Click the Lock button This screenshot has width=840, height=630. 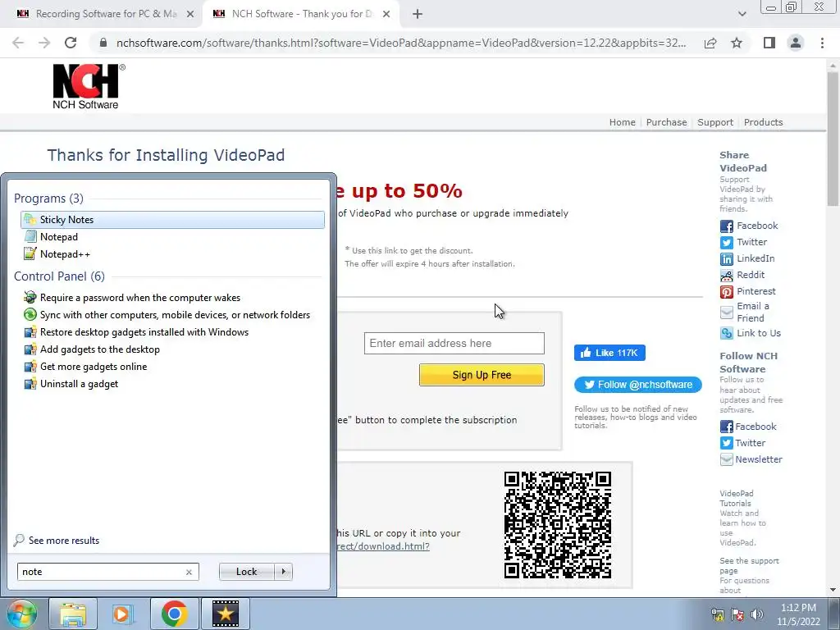(246, 572)
